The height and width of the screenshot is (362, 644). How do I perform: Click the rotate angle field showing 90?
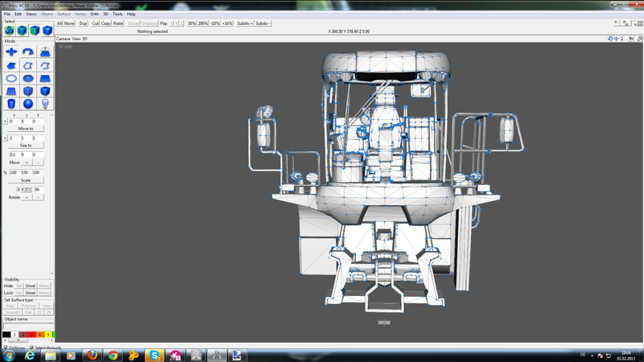click(x=38, y=190)
